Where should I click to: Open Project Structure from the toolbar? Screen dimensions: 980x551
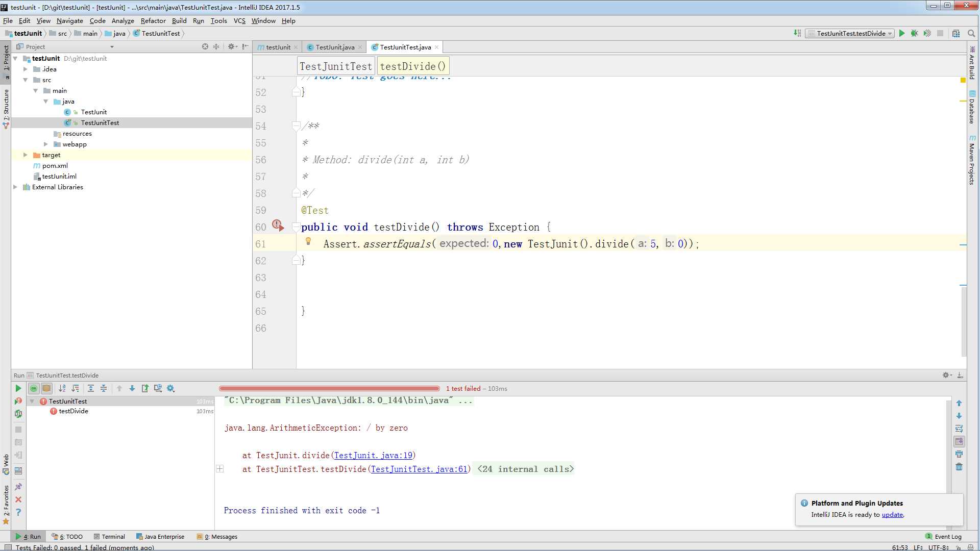pyautogui.click(x=956, y=34)
